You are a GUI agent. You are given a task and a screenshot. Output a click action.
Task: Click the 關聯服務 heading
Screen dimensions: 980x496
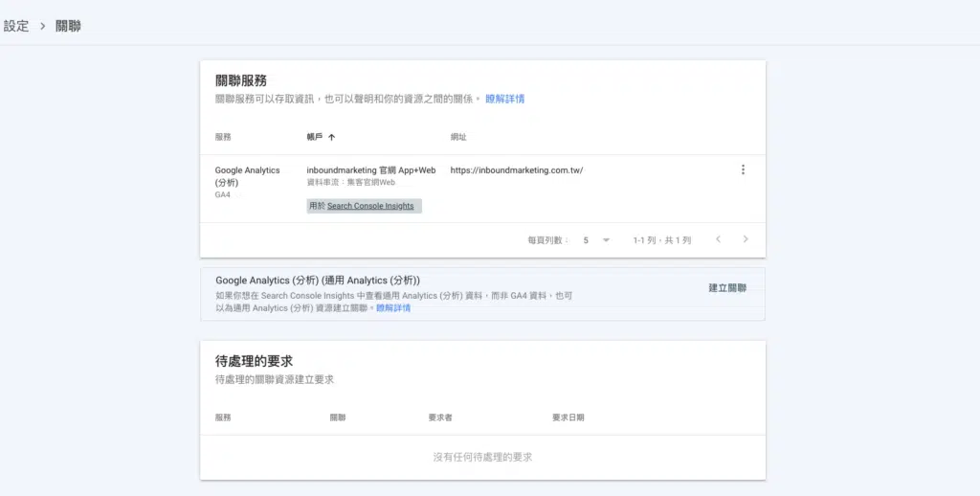[x=241, y=80]
